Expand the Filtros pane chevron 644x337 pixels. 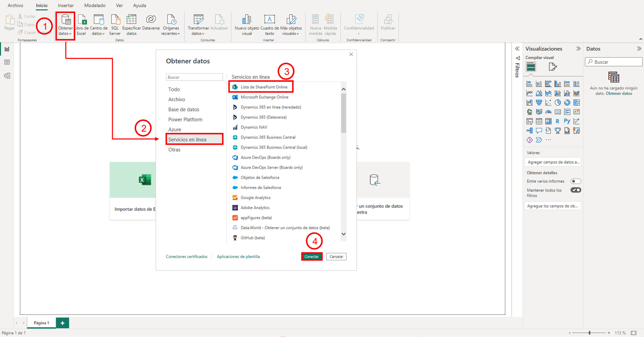pyautogui.click(x=517, y=49)
